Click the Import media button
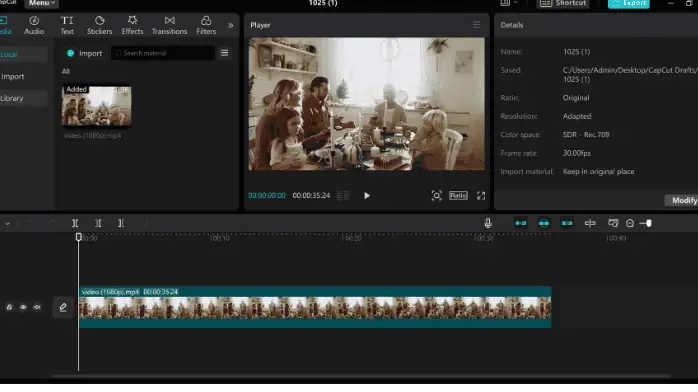The height and width of the screenshot is (392, 698). click(85, 53)
